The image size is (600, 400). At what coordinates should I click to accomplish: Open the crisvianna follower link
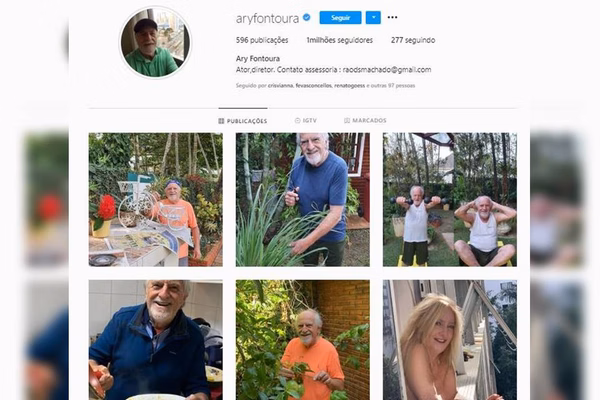(280, 86)
